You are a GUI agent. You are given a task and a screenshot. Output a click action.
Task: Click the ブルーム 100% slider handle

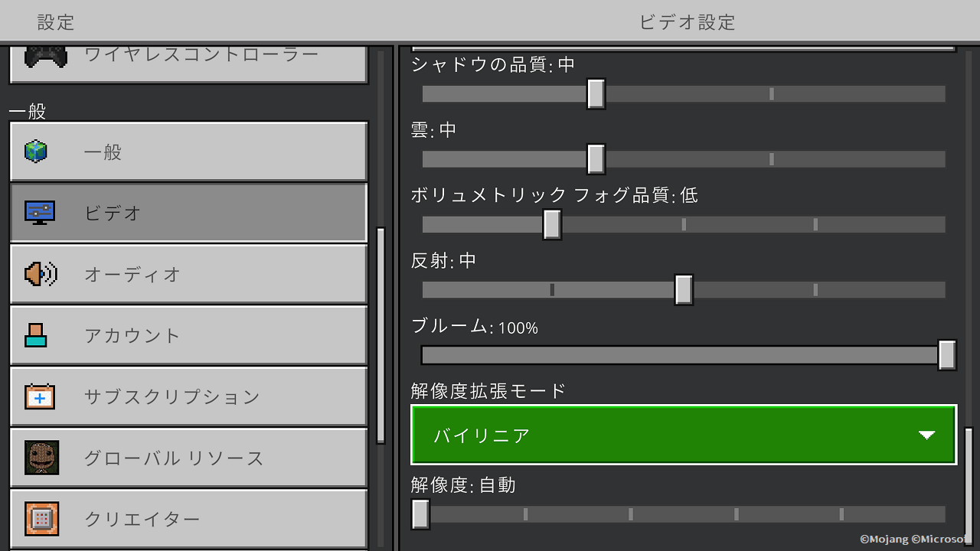947,355
